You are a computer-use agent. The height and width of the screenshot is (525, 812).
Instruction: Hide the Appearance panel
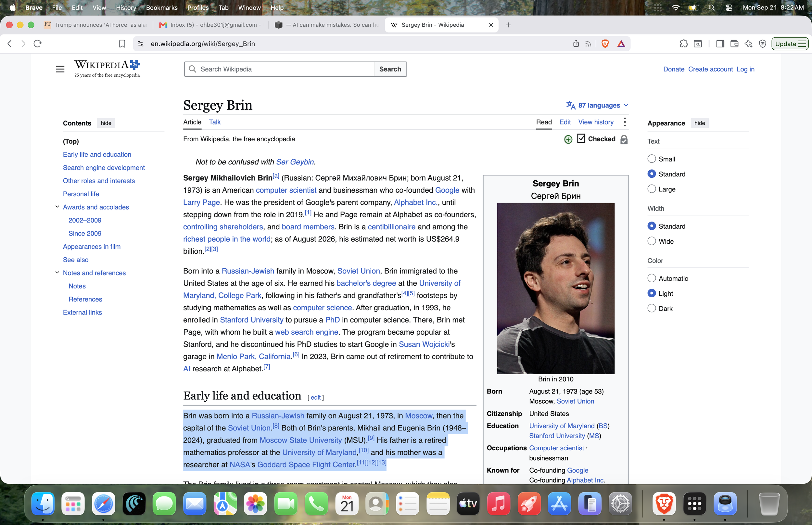click(x=700, y=123)
